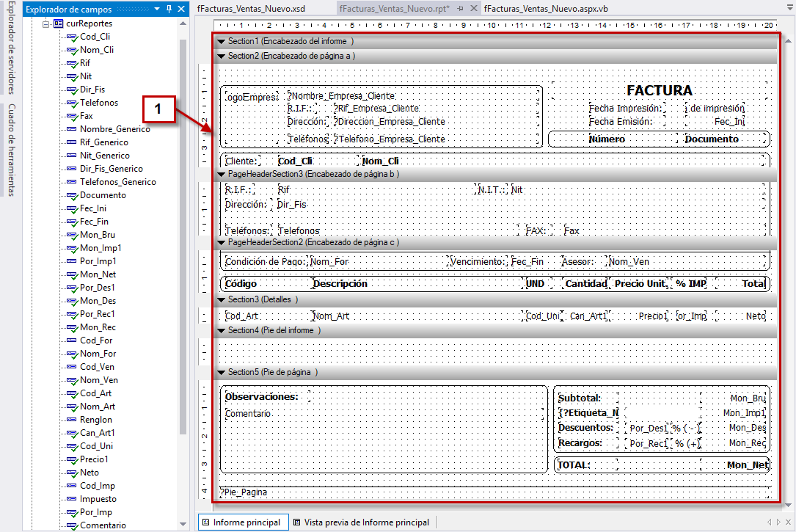Open Explorador de campos window options dropdown
The width and height of the screenshot is (796, 532).
[x=157, y=9]
